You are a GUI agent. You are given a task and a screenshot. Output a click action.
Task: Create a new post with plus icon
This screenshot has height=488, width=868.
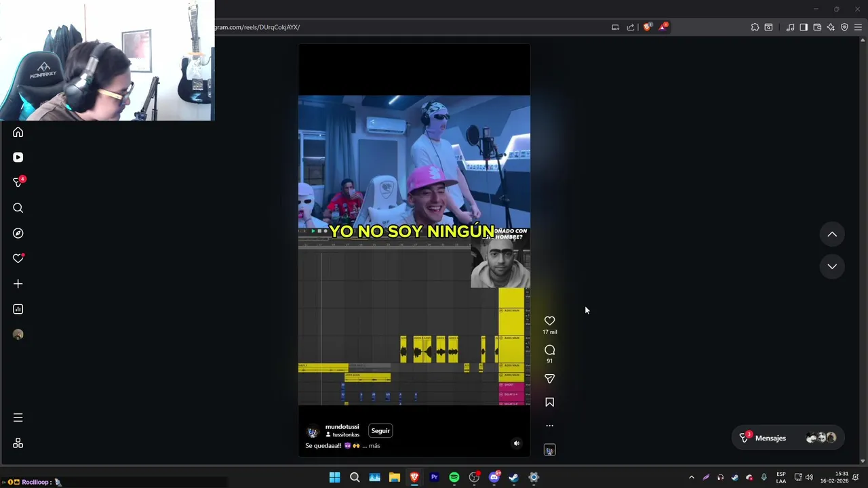18,284
